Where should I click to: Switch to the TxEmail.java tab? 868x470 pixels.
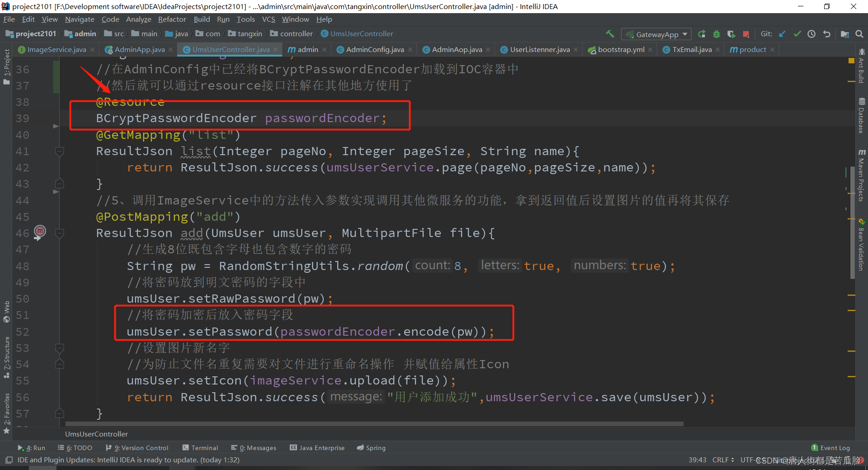click(692, 50)
